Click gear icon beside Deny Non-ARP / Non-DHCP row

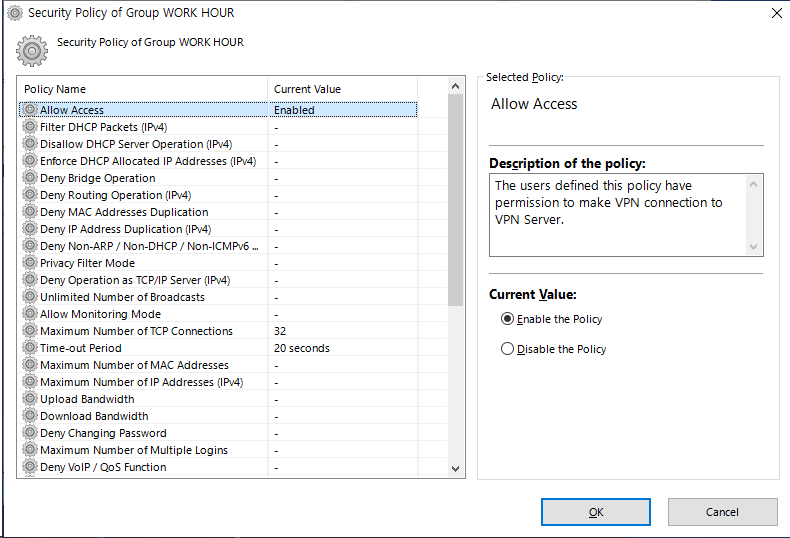30,245
